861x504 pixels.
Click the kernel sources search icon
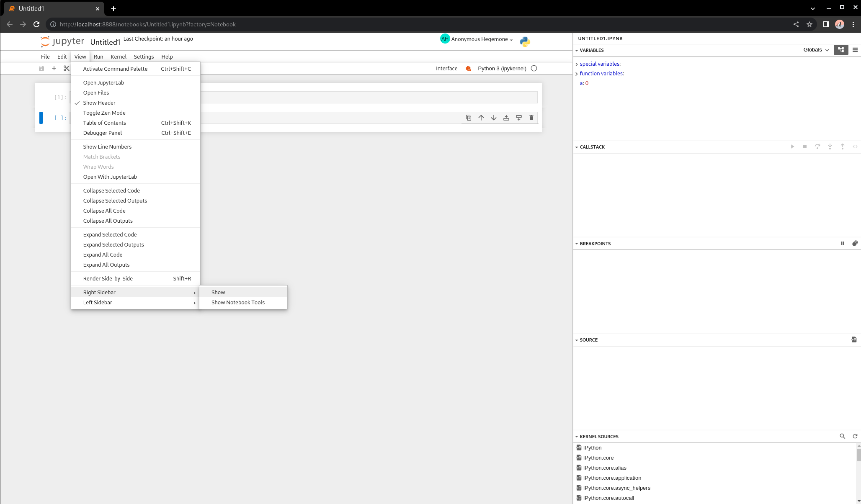tap(842, 436)
